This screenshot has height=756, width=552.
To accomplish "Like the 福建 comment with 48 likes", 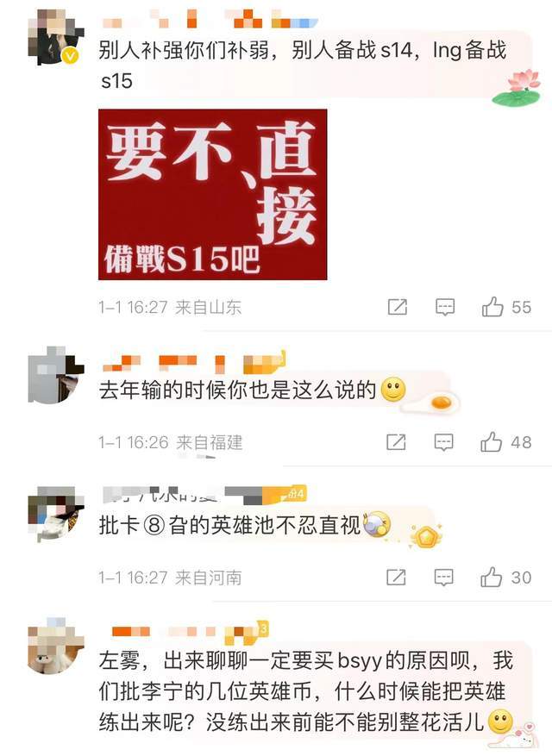I will (x=505, y=441).
